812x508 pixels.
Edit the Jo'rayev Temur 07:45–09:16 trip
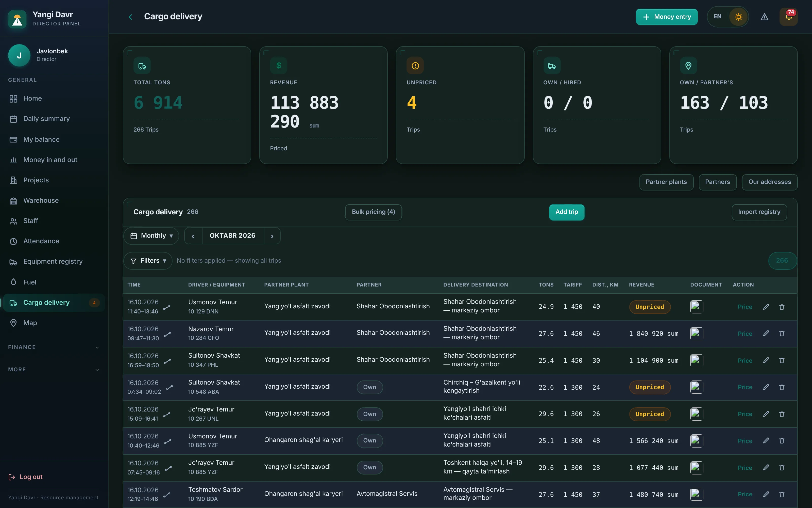[766, 467]
